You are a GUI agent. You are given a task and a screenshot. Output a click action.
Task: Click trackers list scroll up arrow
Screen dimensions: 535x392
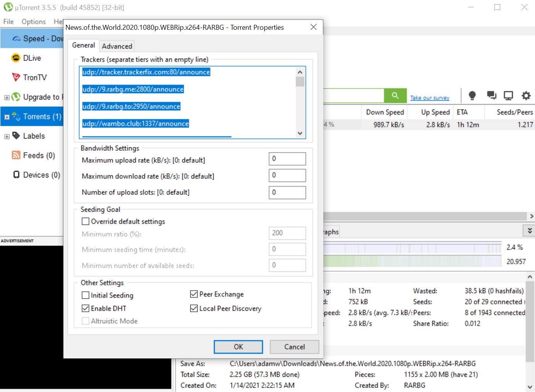(300, 72)
